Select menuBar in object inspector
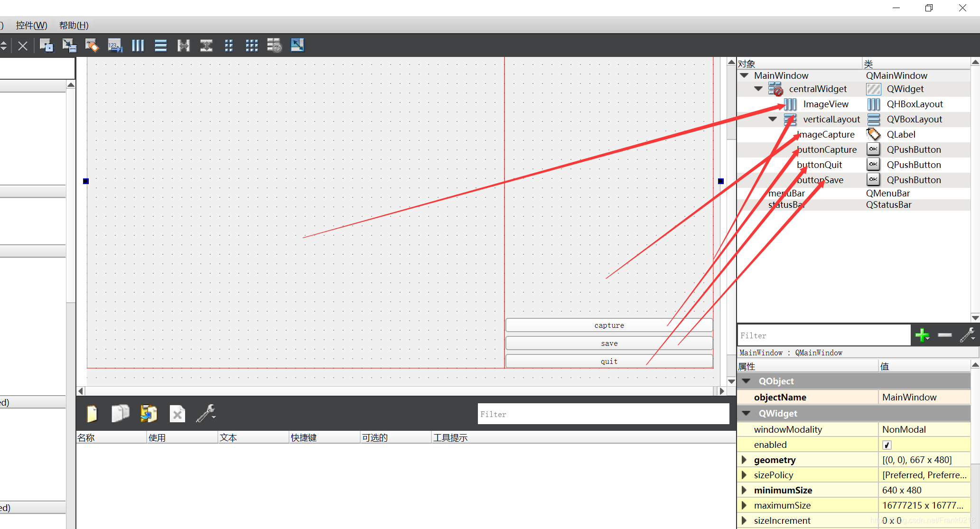This screenshot has height=529, width=980. tap(786, 193)
